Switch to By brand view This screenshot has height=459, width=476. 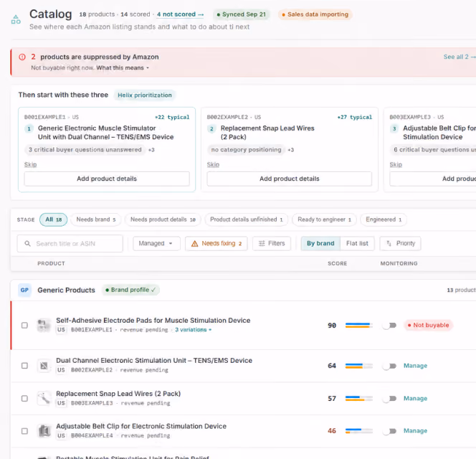pos(320,243)
